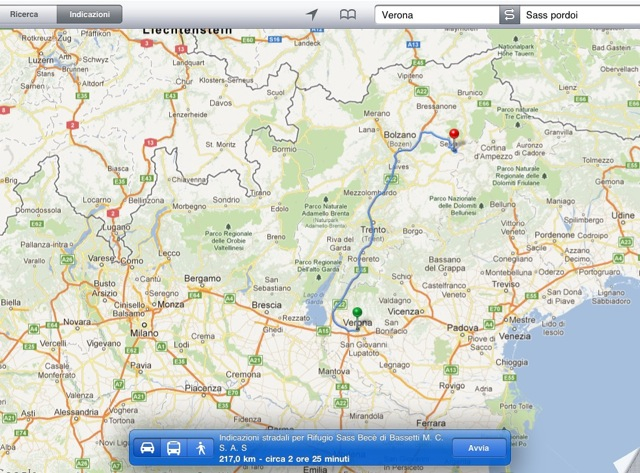Tap the Bressanone town label

(436, 106)
